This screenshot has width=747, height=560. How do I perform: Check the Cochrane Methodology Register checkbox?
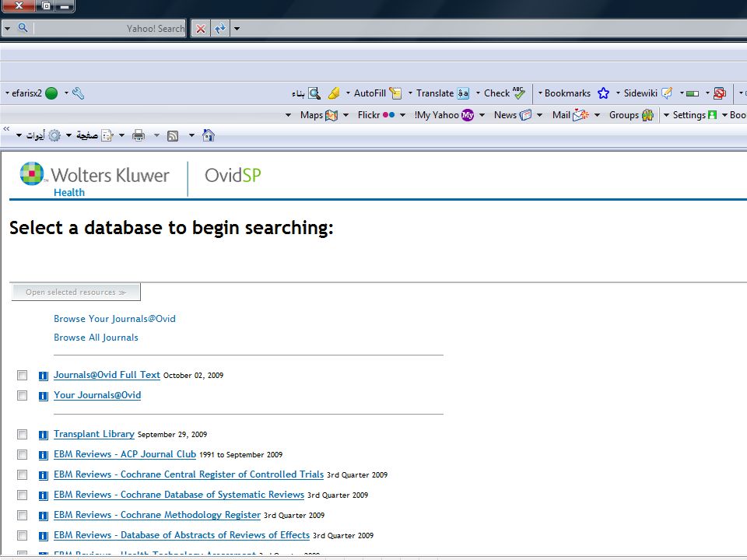(22, 515)
